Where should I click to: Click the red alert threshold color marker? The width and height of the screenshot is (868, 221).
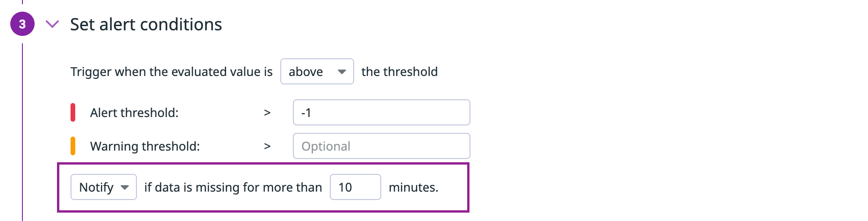[x=73, y=112]
